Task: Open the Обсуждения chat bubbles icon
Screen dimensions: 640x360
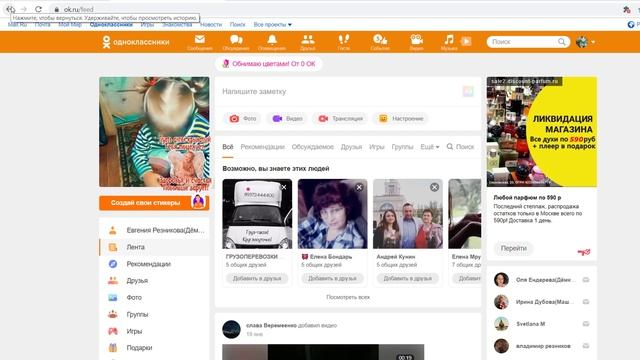Action: point(236,40)
